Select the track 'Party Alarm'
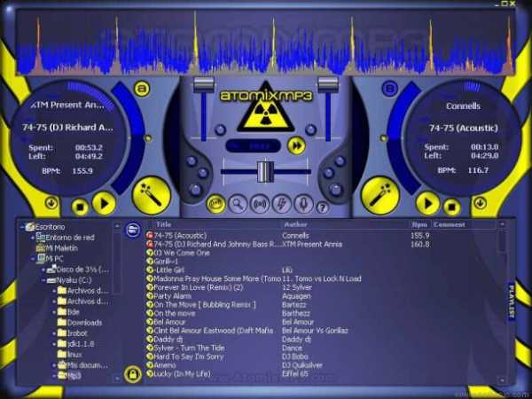Image resolution: width=532 pixels, height=399 pixels. click(173, 296)
